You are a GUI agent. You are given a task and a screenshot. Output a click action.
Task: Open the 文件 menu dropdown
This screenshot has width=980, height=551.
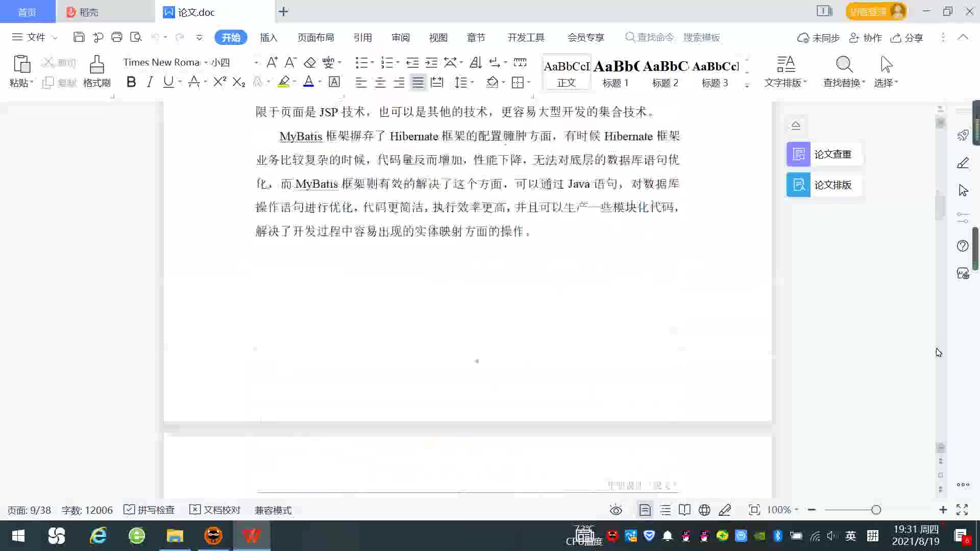pyautogui.click(x=35, y=37)
